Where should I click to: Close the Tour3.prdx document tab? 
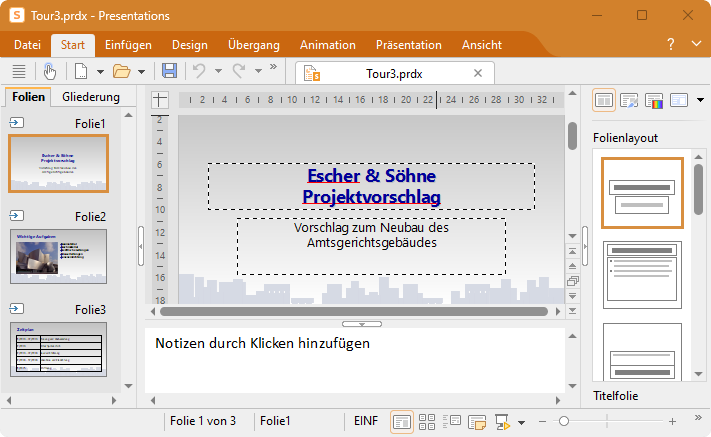(x=477, y=73)
